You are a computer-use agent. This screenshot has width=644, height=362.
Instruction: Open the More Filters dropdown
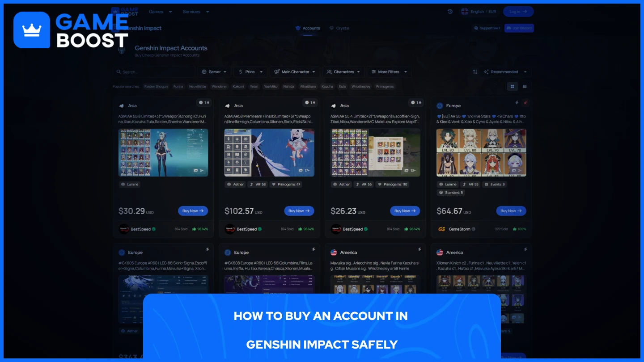click(x=389, y=72)
